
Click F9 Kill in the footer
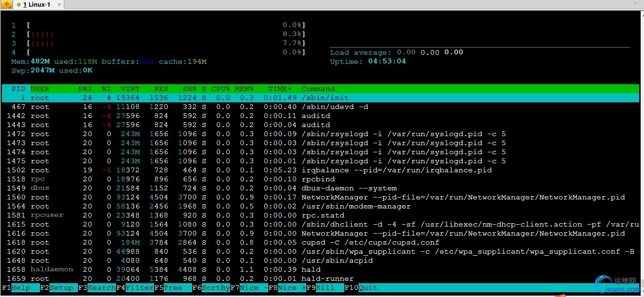coord(325,287)
